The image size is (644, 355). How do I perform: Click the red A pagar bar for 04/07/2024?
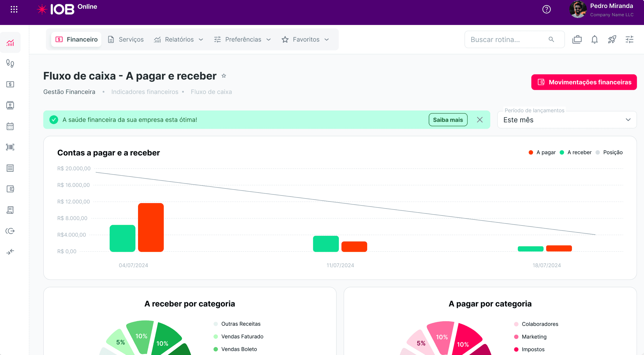click(151, 227)
